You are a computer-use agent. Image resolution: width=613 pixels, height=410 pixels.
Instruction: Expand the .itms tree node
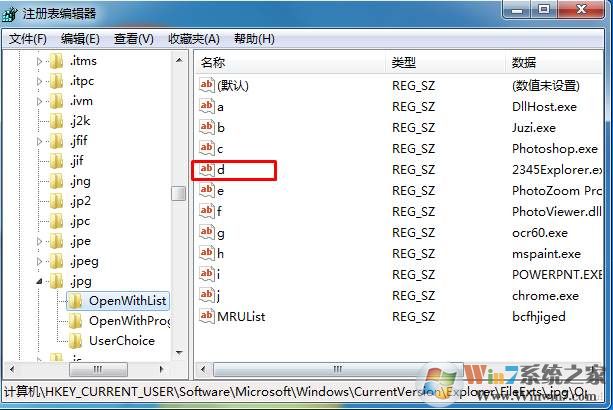tap(39, 61)
